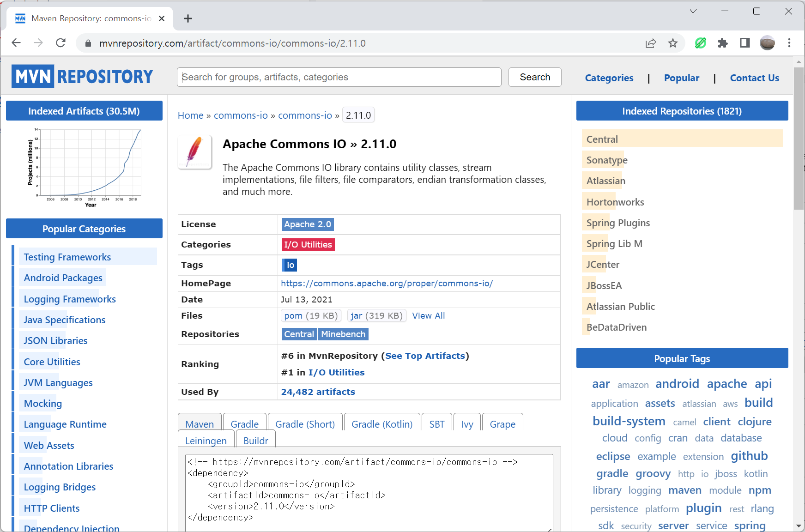
Task: Open the commons.apache.org homepage link
Action: tap(387, 284)
